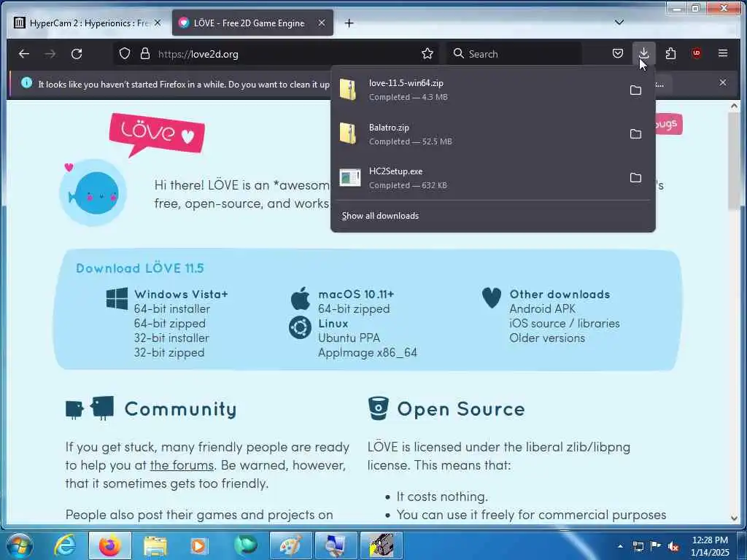Open the forums link
The image size is (747, 560).
(182, 465)
